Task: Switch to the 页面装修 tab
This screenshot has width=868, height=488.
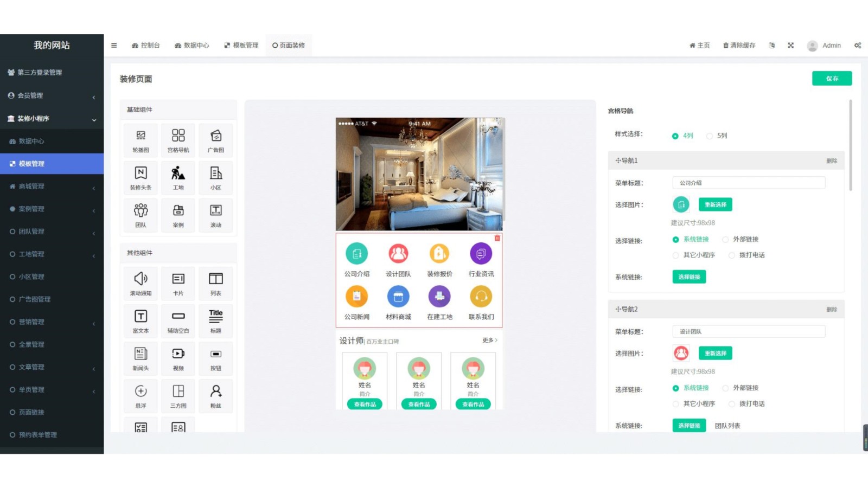Action: coord(289,46)
